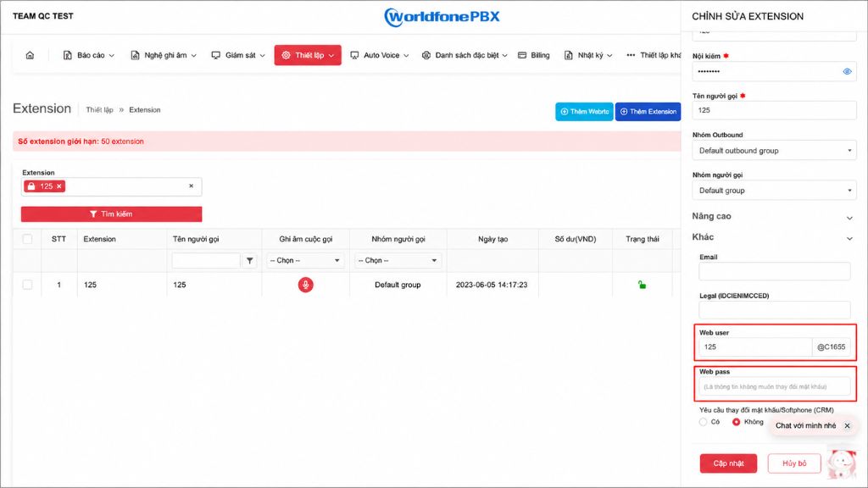The height and width of the screenshot is (488, 868).
Task: Open the Nhóm người gọi dropdown in edit panel
Action: pos(774,191)
